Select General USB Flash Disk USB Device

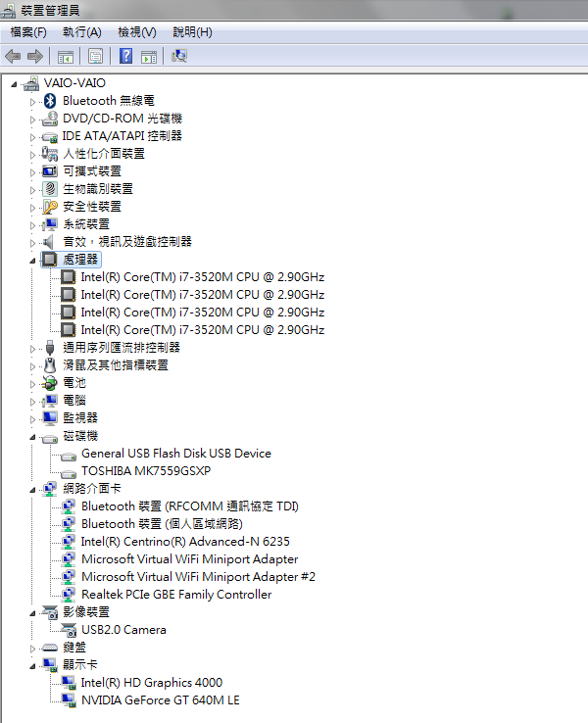[176, 454]
